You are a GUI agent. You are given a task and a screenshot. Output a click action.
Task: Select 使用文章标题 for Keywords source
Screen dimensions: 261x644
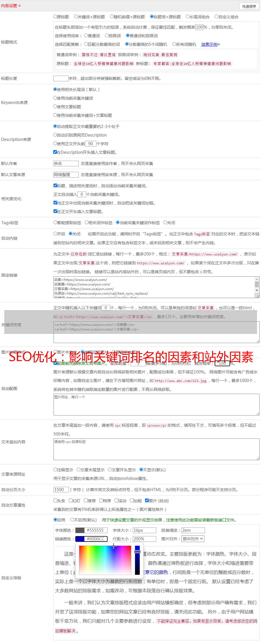[x=55, y=107]
